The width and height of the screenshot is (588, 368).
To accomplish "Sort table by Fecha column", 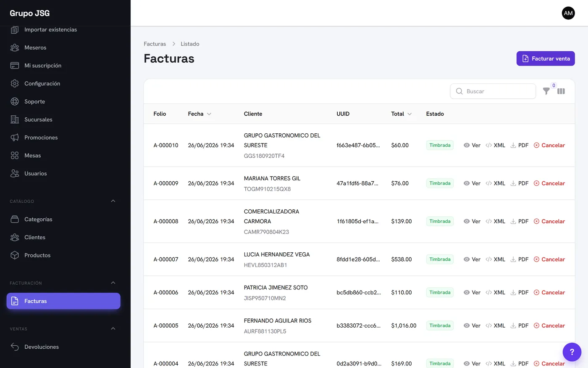I will click(x=199, y=114).
